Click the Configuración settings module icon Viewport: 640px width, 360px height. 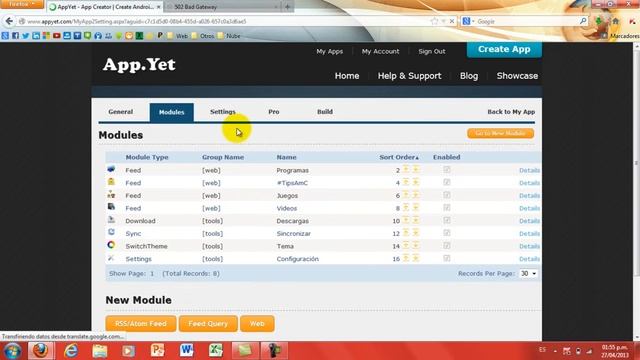pyautogui.click(x=111, y=258)
